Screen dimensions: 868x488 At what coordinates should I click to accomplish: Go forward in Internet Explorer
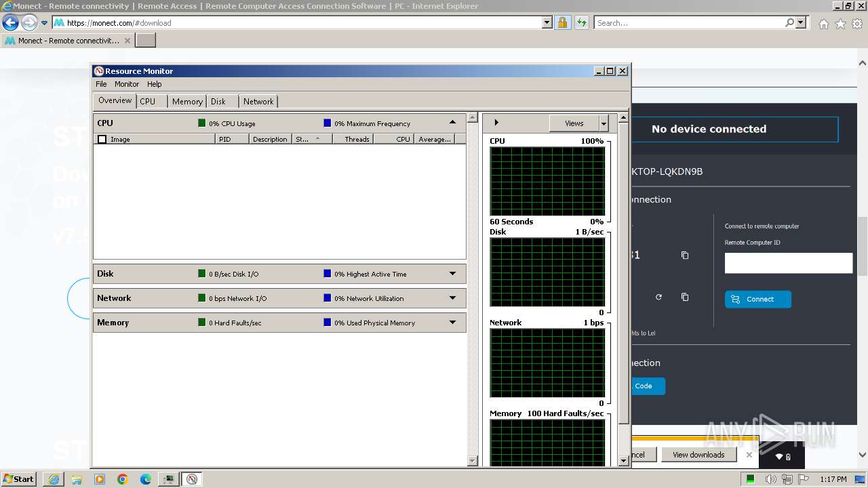29,22
